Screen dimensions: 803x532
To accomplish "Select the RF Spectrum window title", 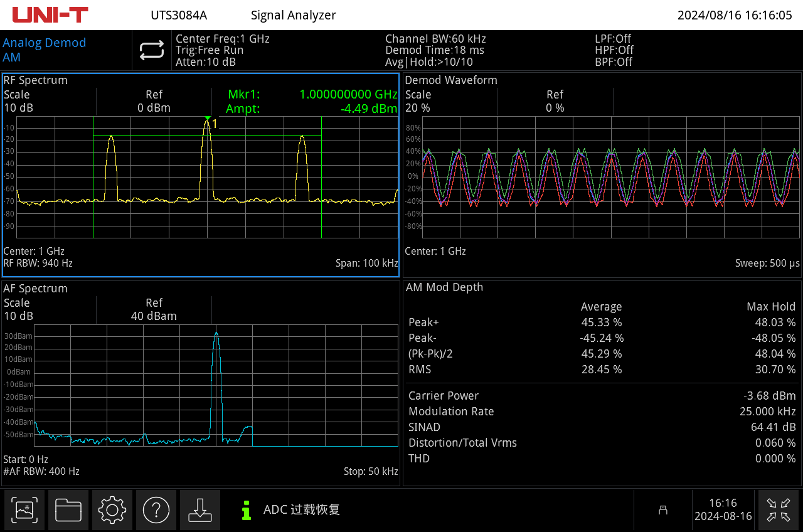I will pos(35,80).
